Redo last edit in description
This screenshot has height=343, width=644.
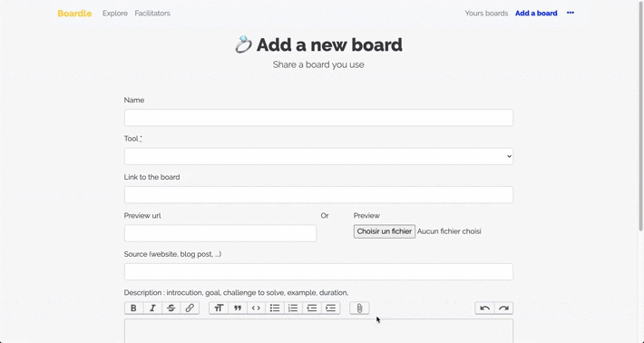[503, 309]
